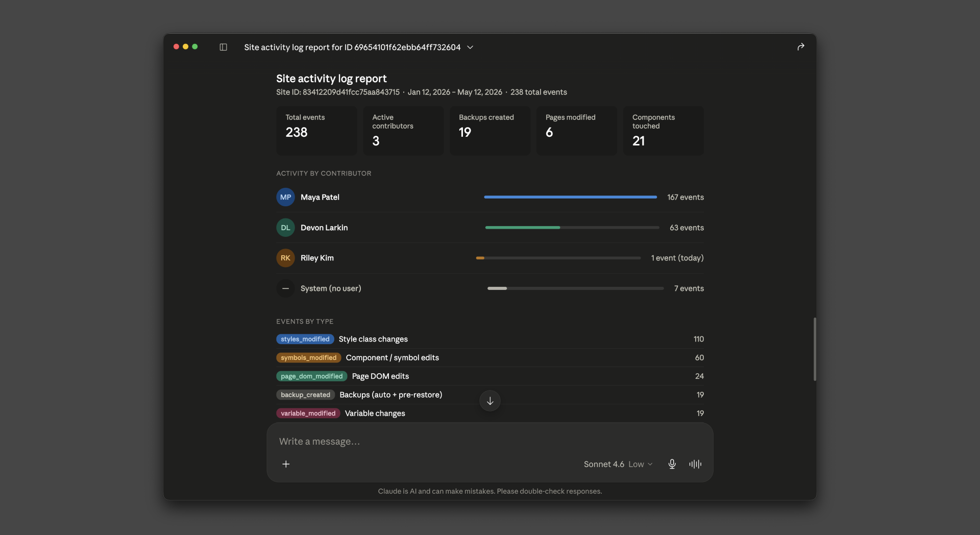Image resolution: width=980 pixels, height=535 pixels.
Task: Focus the Write a message input
Action: 490,441
